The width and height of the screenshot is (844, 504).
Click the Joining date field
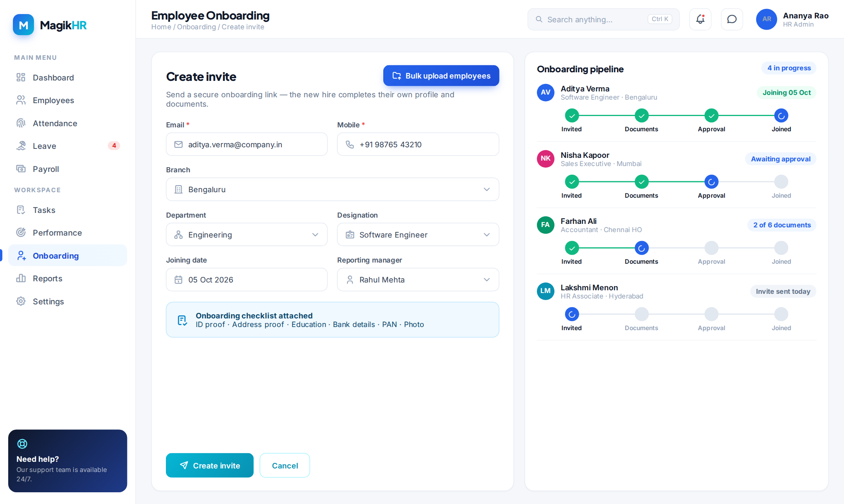click(x=247, y=280)
